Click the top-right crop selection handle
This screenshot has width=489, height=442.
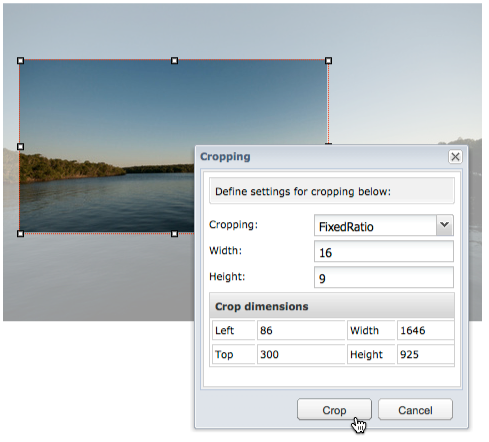point(328,61)
